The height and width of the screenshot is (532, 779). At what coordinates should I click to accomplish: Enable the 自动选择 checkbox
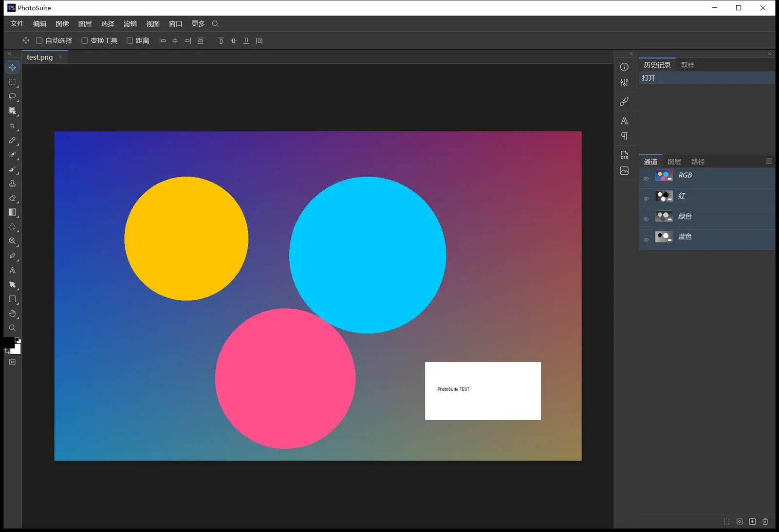39,41
